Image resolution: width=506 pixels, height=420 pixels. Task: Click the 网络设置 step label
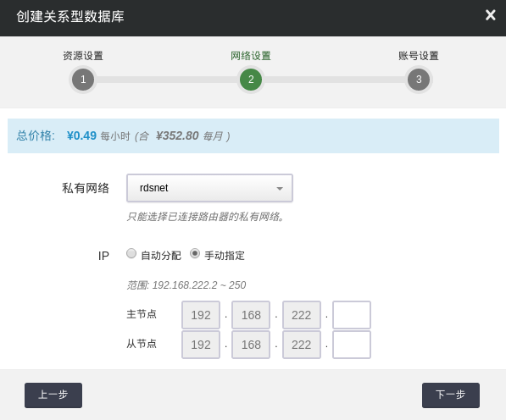click(x=251, y=56)
